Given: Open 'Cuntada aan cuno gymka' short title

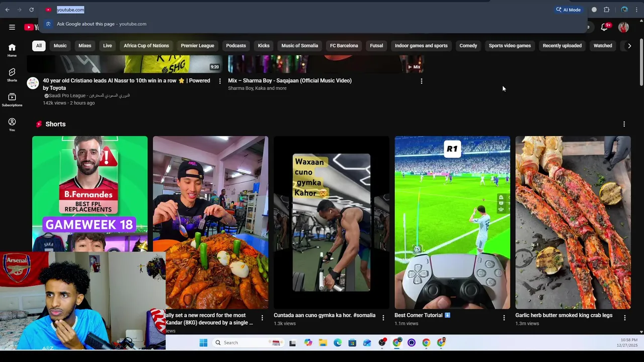Looking at the screenshot, I should [325, 315].
